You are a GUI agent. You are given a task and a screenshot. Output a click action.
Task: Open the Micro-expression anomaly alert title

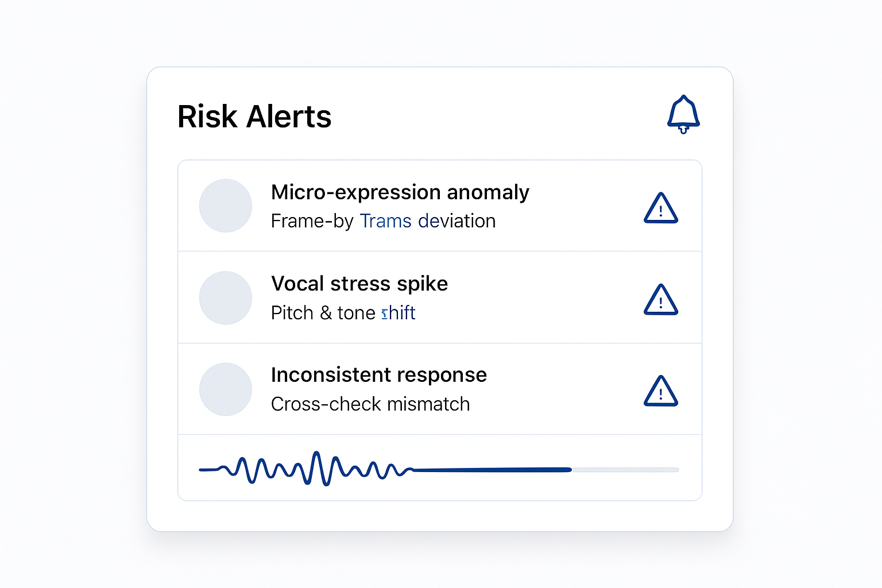point(400,192)
